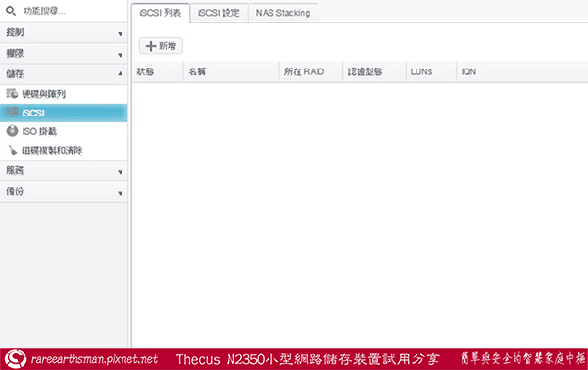Click the magnifier search icon
The width and height of the screenshot is (588, 370).
(11, 11)
